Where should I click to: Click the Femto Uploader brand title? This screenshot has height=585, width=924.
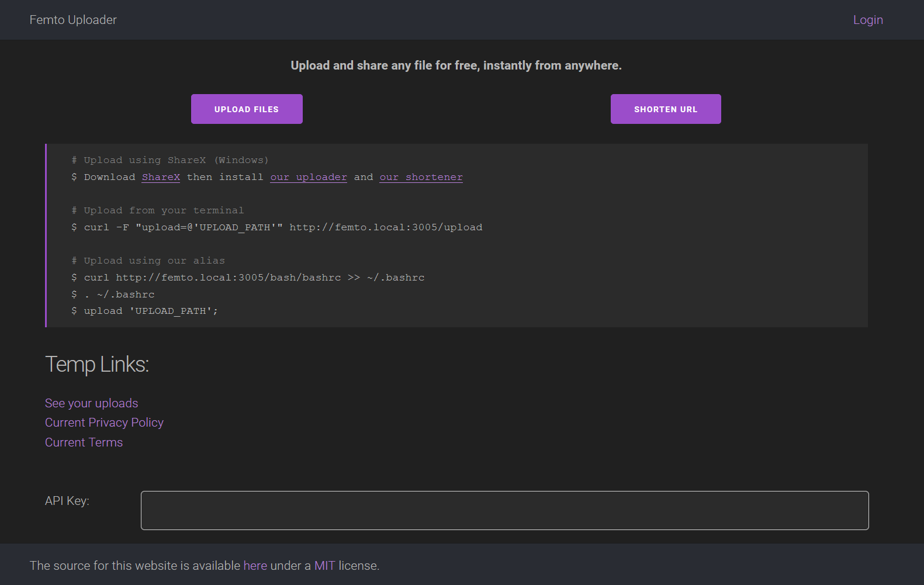(73, 20)
